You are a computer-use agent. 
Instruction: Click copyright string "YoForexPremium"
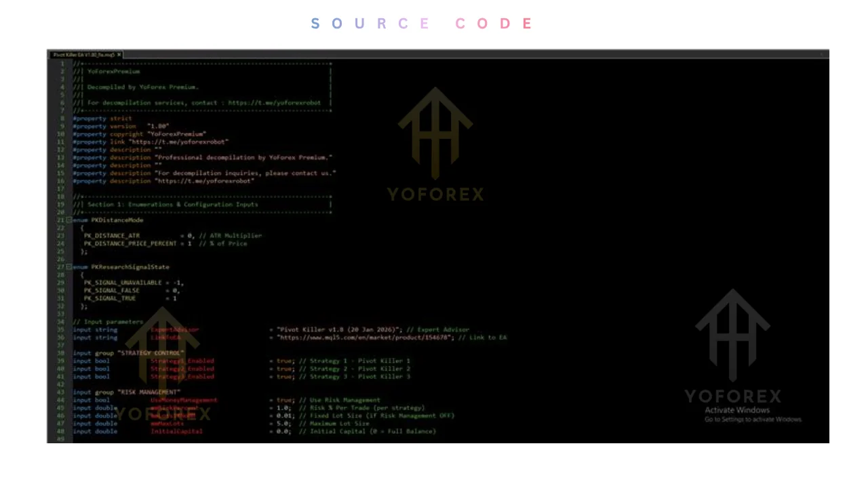tap(176, 134)
